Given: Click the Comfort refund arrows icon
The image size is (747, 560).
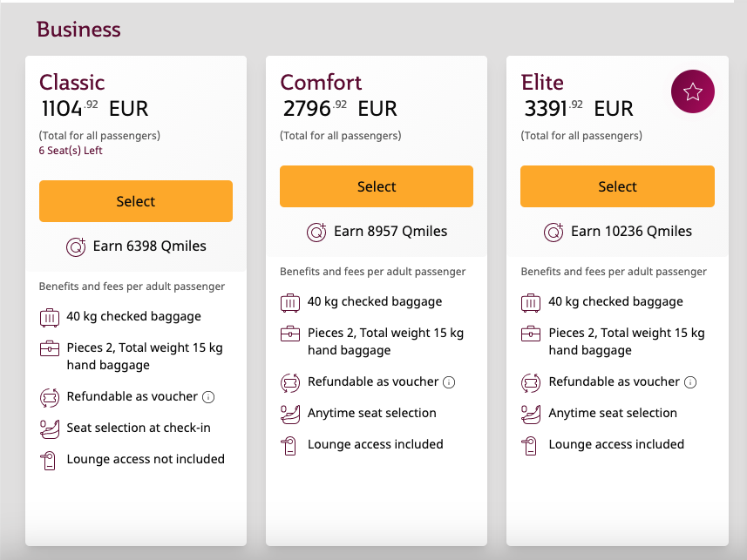Looking at the screenshot, I should click(290, 382).
